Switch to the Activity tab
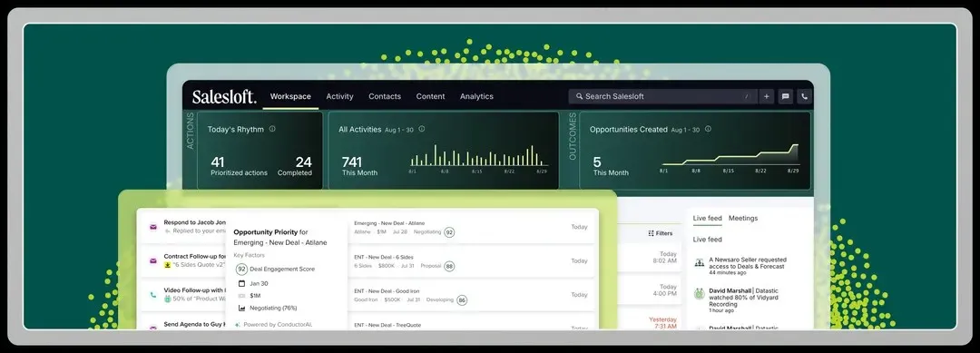The height and width of the screenshot is (353, 980). [x=339, y=97]
